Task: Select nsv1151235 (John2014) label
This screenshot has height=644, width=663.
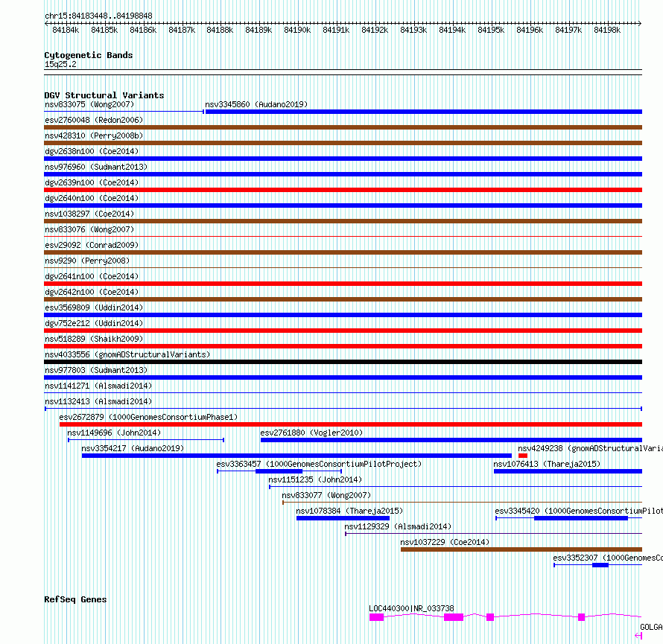Action: coord(315,479)
